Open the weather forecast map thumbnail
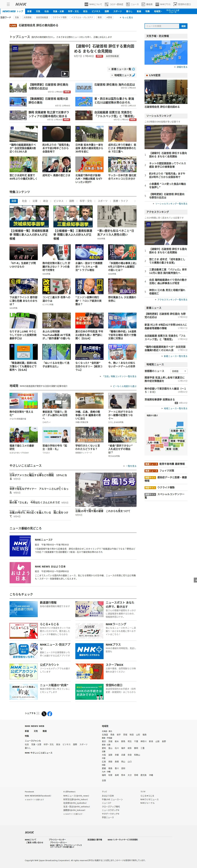The image size is (197, 868). [166, 52]
